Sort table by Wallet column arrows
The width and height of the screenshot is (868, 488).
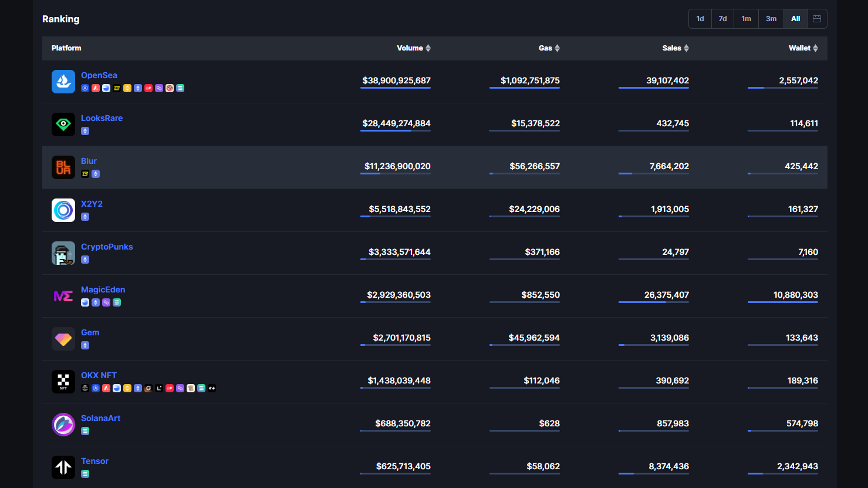point(815,48)
